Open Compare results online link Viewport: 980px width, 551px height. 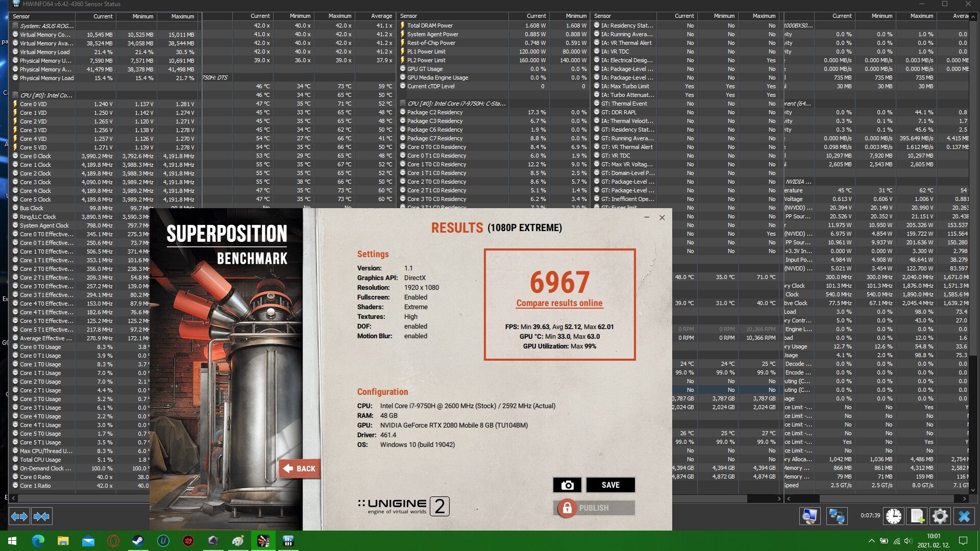(x=559, y=303)
